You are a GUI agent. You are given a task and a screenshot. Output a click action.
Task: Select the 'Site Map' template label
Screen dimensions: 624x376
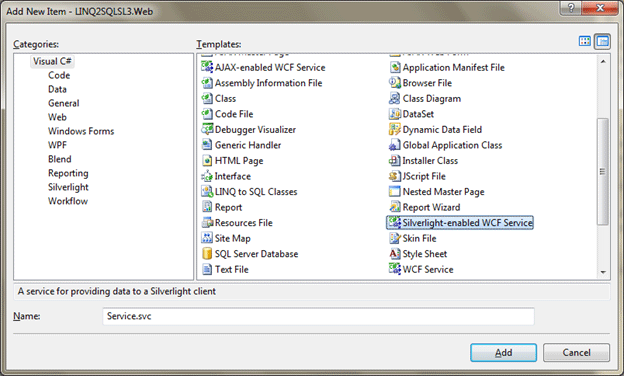click(232, 238)
